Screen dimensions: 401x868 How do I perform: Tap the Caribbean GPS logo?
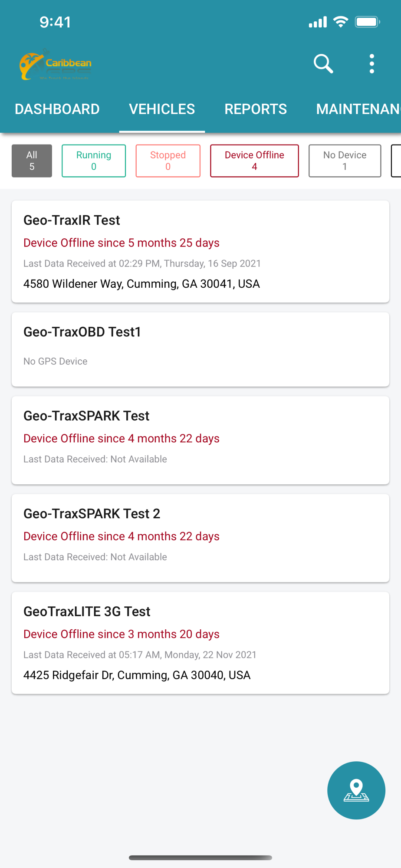pos(55,65)
